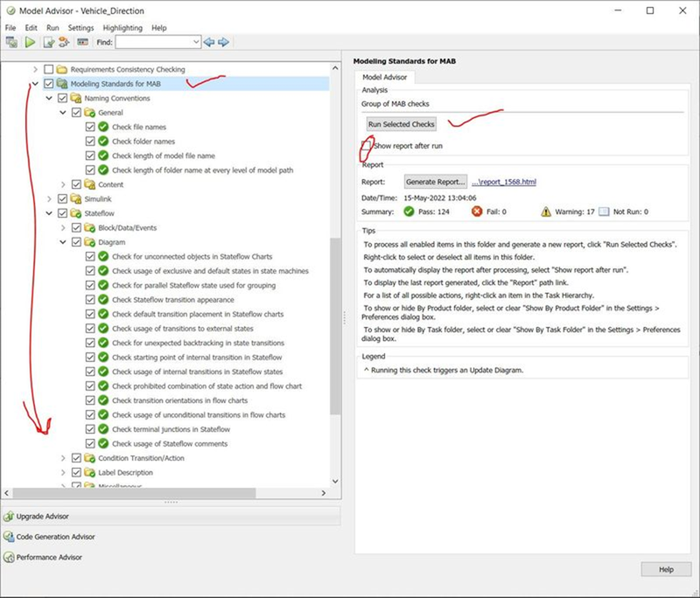The image size is (700, 598).
Task: Uncheck the Simulink folder checkbox
Action: 62,198
